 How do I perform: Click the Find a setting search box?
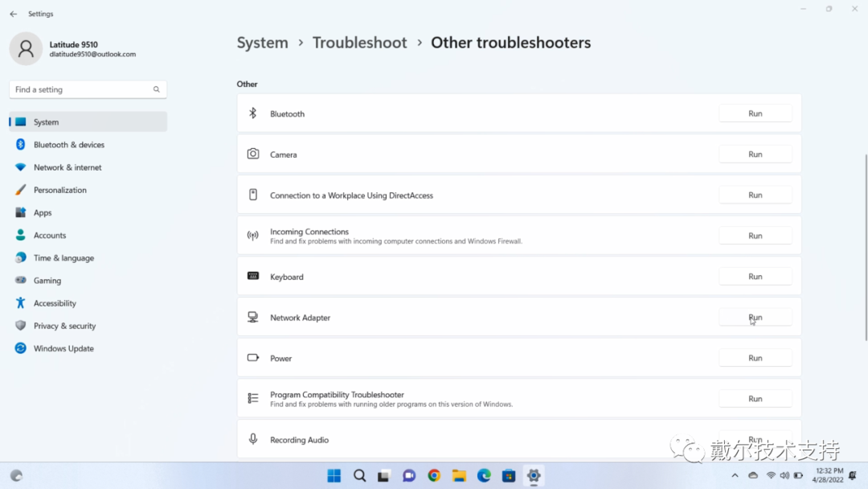point(88,89)
